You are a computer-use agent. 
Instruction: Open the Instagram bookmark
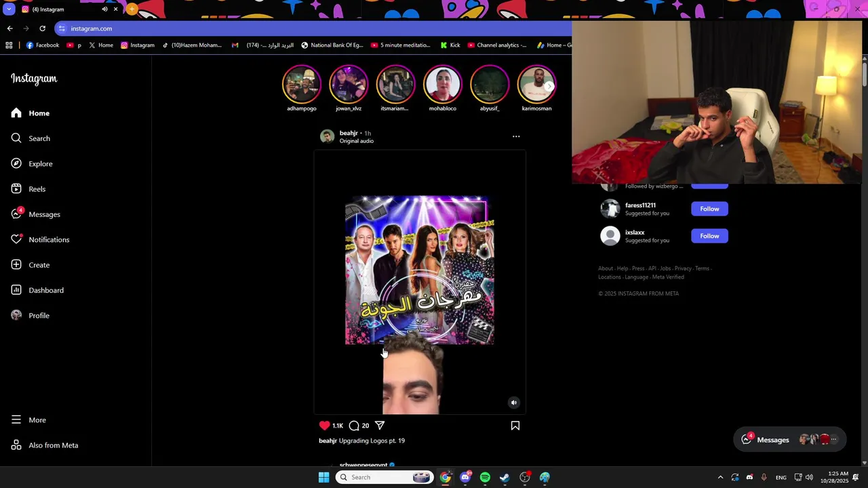(138, 45)
